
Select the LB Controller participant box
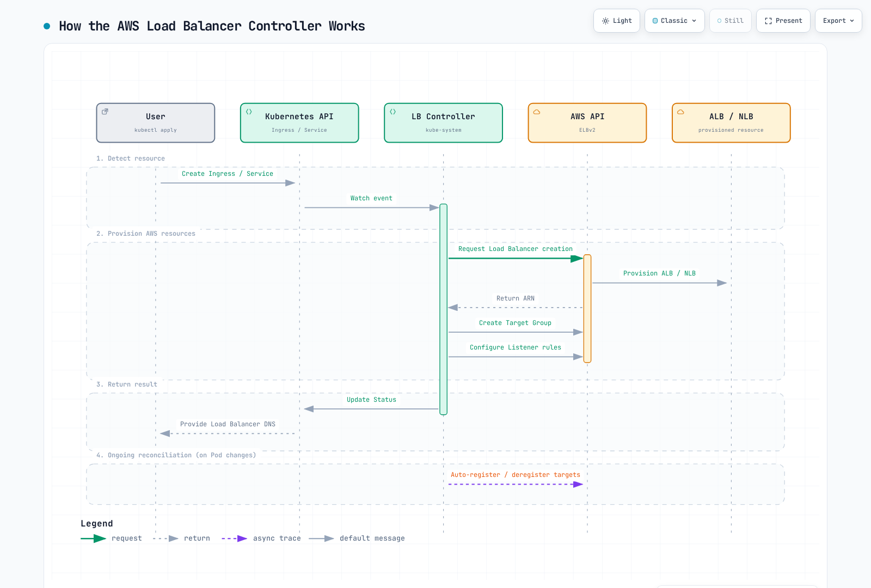click(443, 123)
